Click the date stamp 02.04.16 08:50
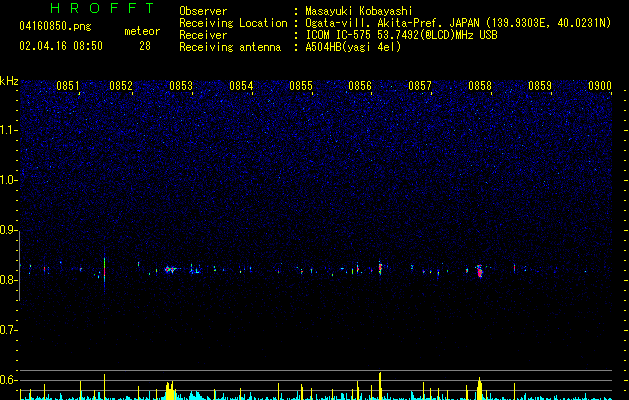This screenshot has width=629, height=400. (x=61, y=46)
